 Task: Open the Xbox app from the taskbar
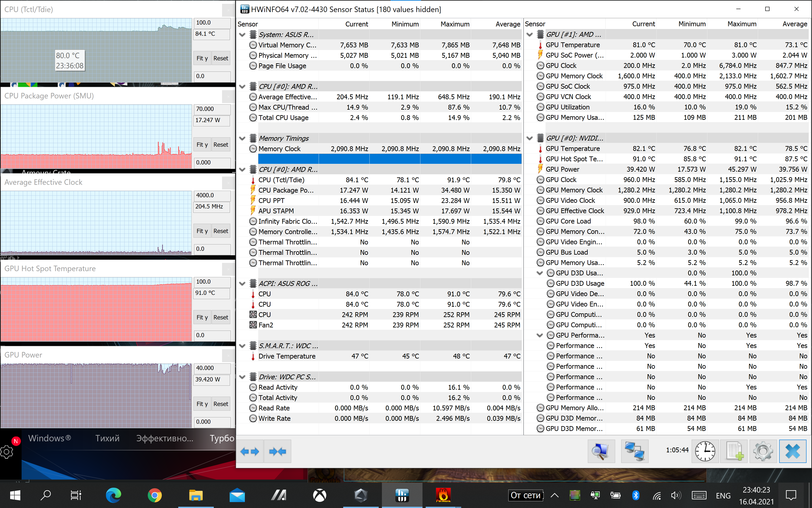[320, 495]
